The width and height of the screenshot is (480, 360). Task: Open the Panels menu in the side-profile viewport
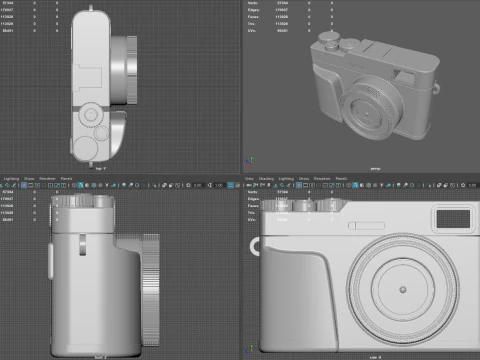(66, 179)
